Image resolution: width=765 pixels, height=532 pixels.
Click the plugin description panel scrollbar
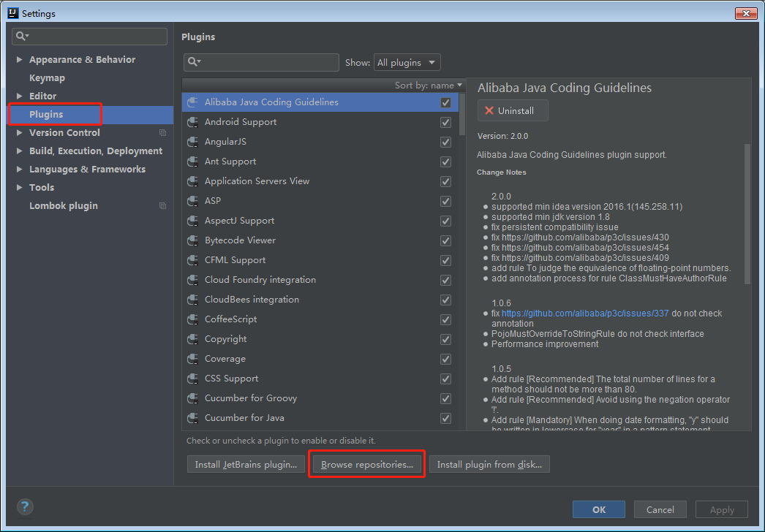747,213
